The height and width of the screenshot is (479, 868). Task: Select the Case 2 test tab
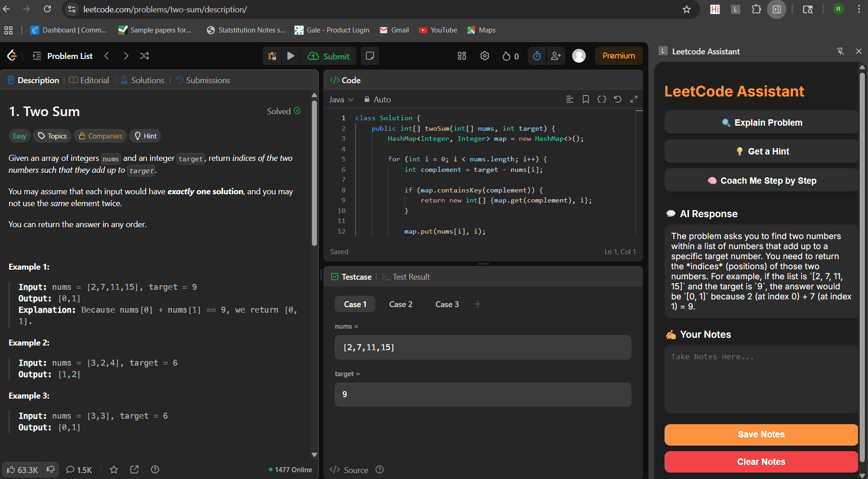401,304
